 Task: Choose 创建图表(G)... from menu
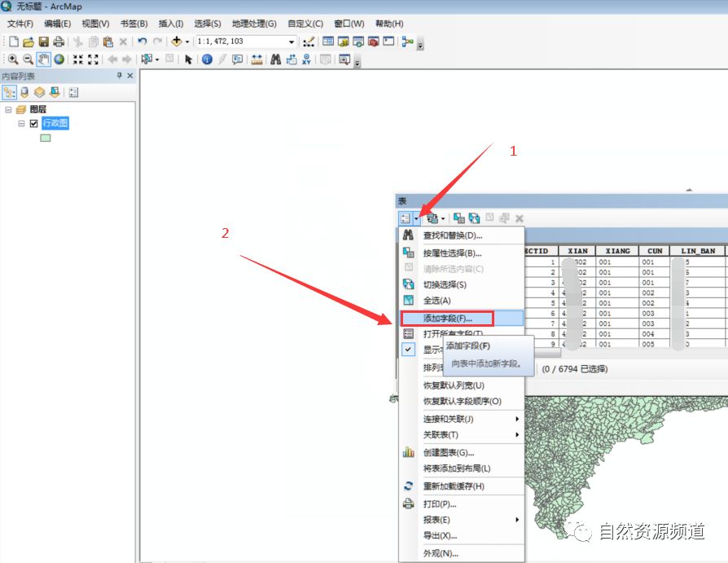coord(462,452)
